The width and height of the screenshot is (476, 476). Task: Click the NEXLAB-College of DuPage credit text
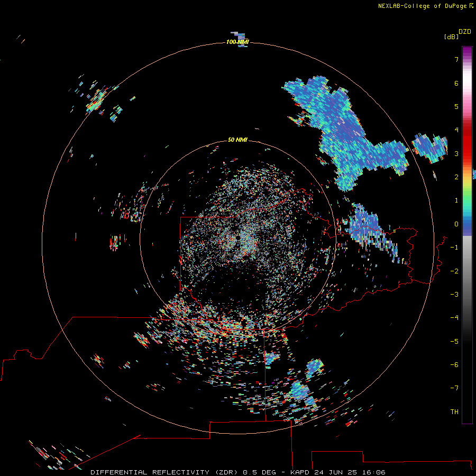[425, 6]
